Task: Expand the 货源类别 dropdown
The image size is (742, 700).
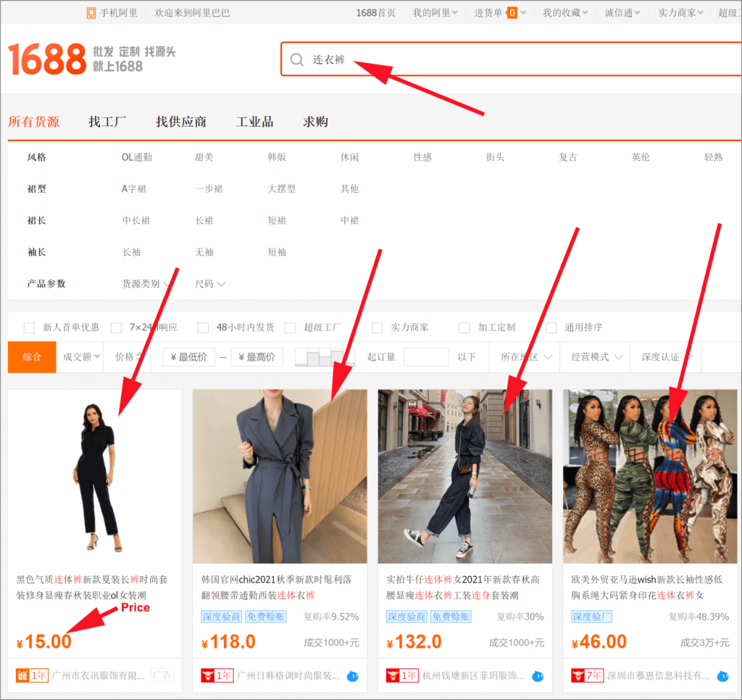Action: 149,284
